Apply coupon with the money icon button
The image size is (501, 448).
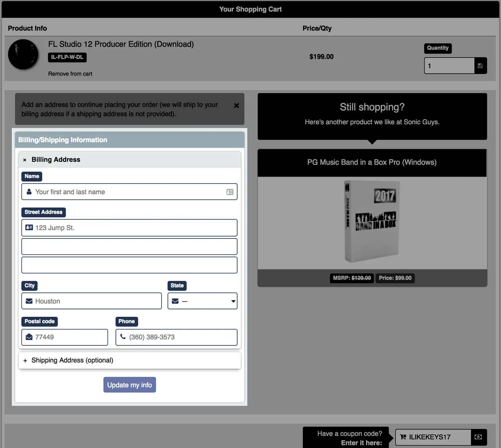click(x=478, y=437)
